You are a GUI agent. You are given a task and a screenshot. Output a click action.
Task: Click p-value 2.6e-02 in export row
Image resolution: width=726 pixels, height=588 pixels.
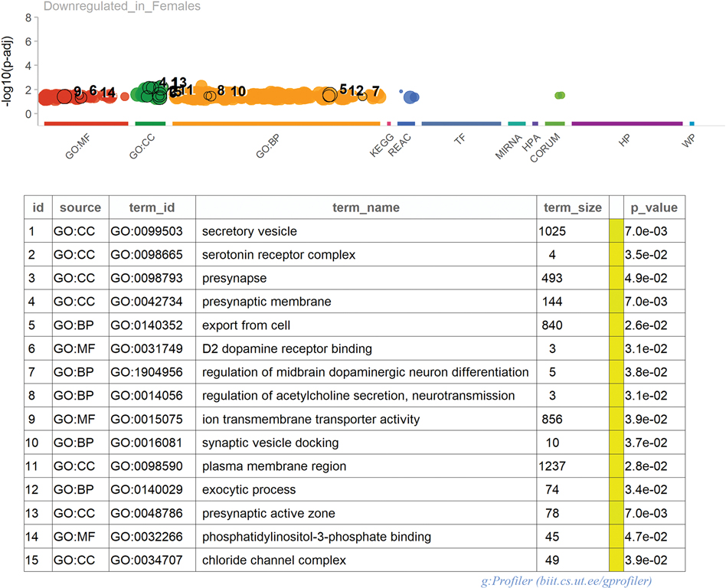click(646, 325)
